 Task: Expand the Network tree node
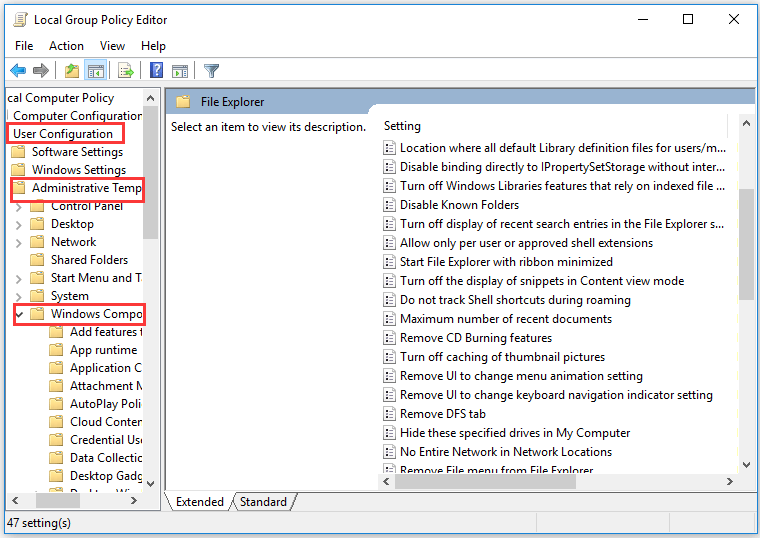point(18,243)
